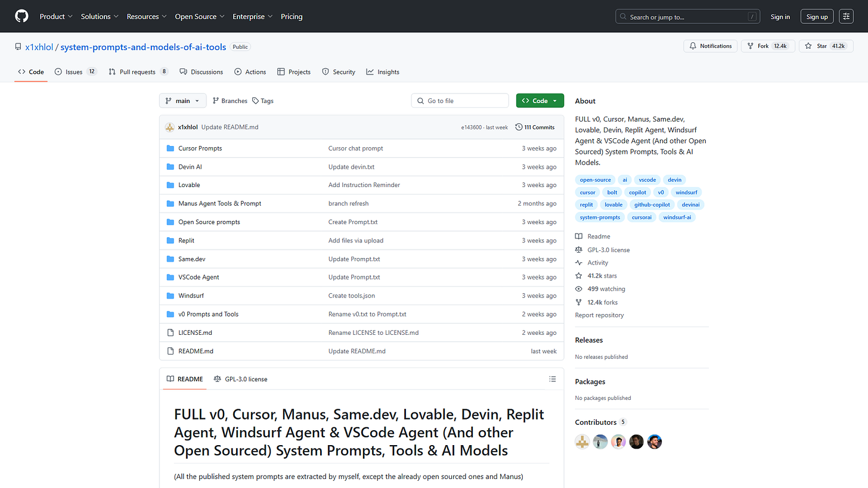Open the command palette icon in header

tap(846, 17)
